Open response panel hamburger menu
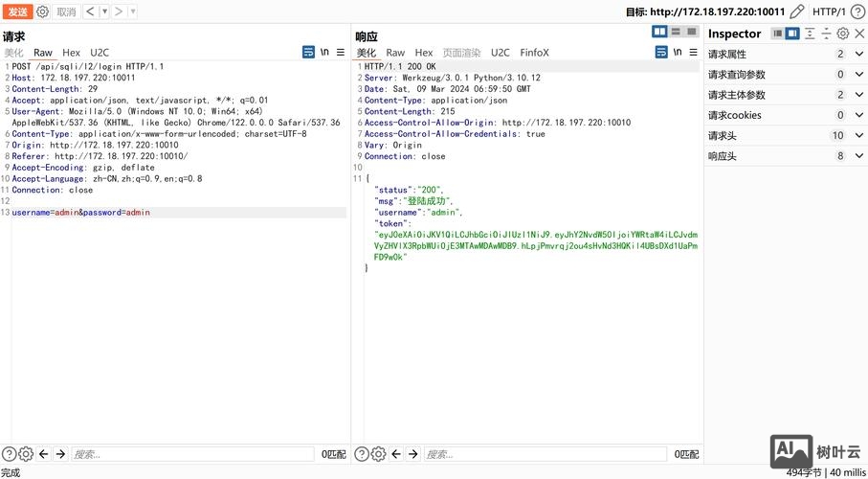 click(693, 52)
